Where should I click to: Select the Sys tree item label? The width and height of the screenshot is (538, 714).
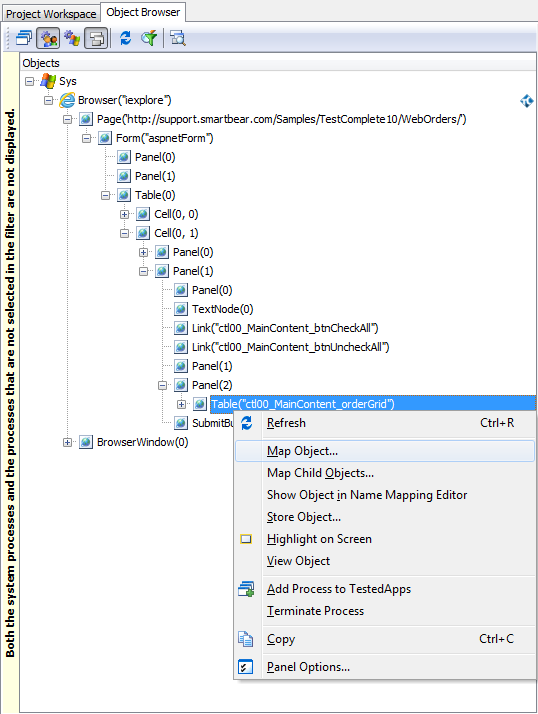click(68, 82)
